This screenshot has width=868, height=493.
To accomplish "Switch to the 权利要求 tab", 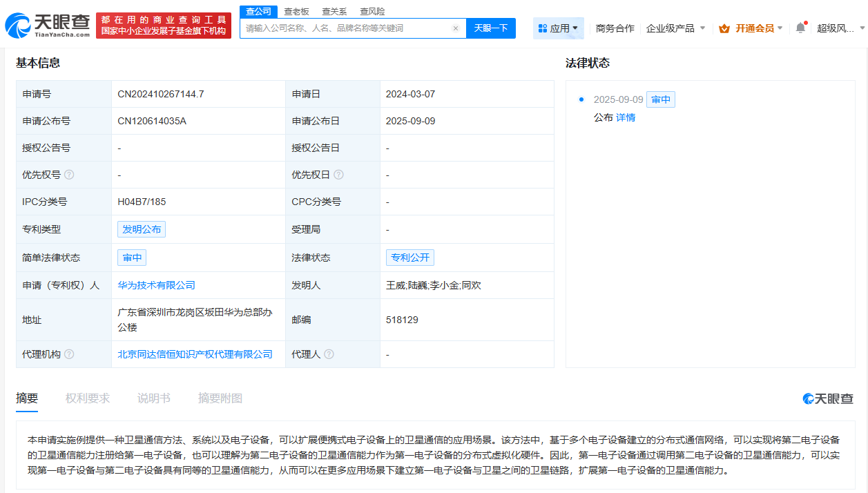I will (x=87, y=398).
